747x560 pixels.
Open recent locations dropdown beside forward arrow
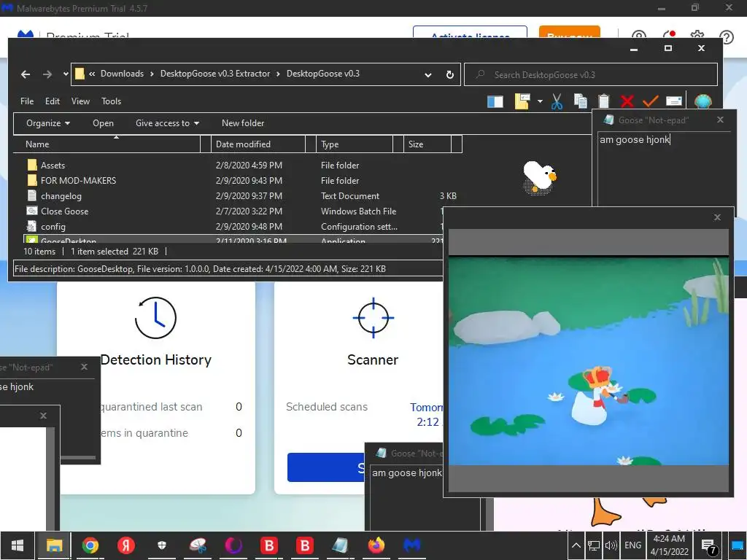click(66, 74)
